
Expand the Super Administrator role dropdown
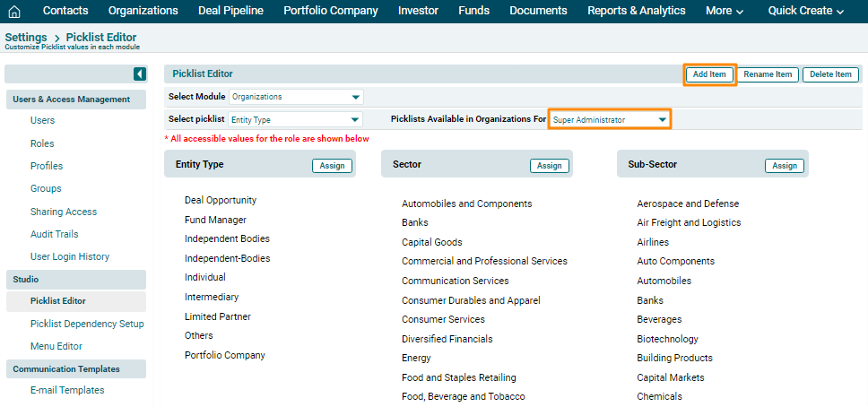pyautogui.click(x=610, y=119)
